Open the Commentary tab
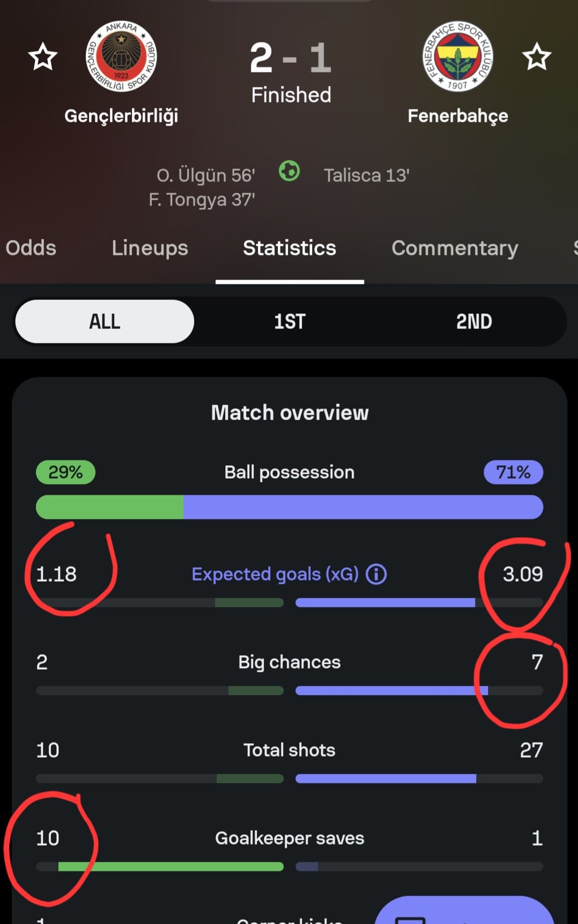Screen dimensions: 578x924 (x=455, y=248)
